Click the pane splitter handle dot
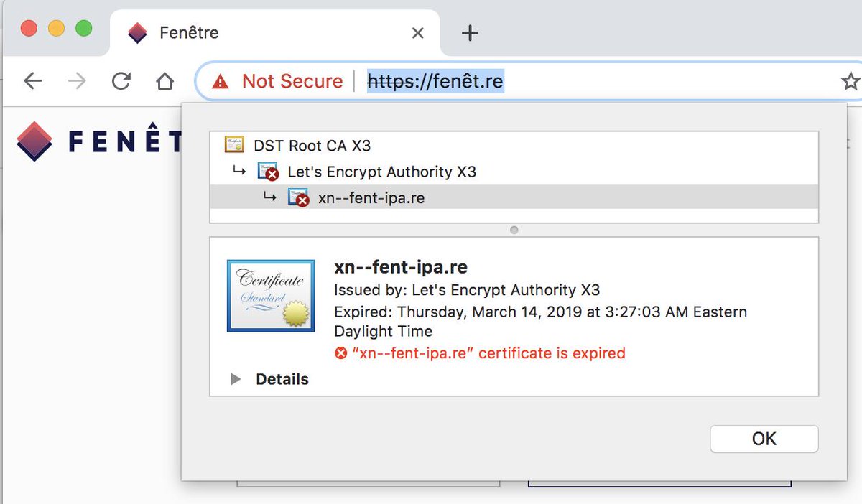Viewport: 862px width, 504px height. [x=514, y=230]
